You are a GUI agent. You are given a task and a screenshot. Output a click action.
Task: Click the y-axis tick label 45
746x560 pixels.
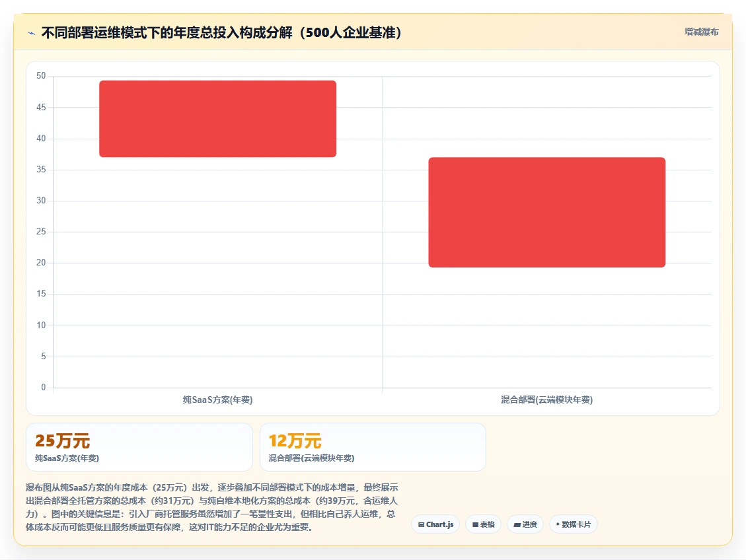pos(41,108)
